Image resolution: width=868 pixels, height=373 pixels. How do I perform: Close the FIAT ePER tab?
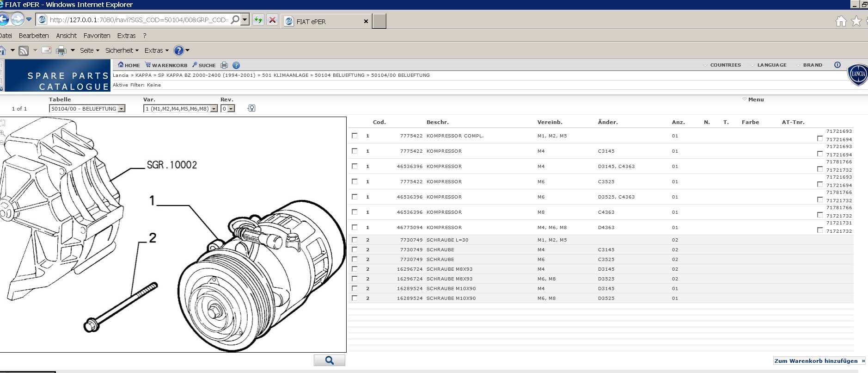pos(366,21)
